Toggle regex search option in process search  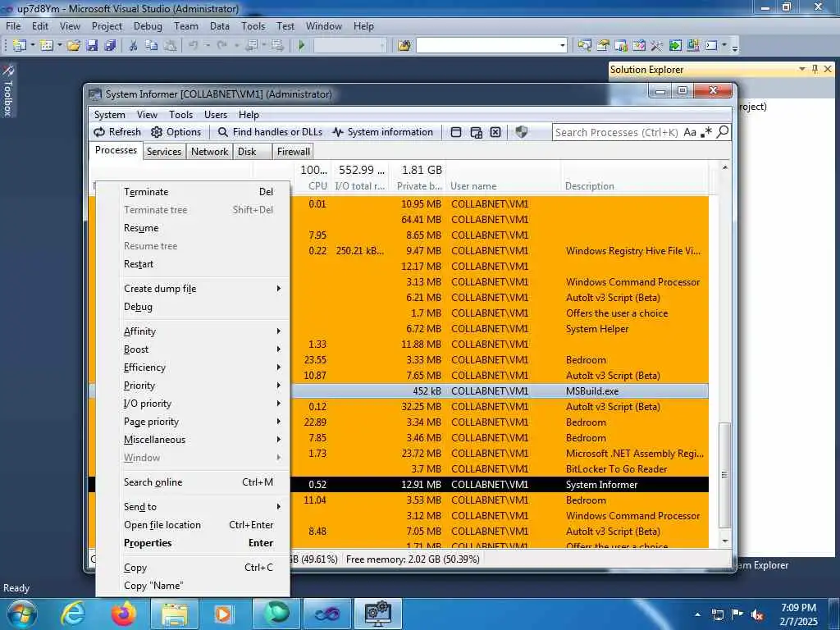[x=707, y=132]
